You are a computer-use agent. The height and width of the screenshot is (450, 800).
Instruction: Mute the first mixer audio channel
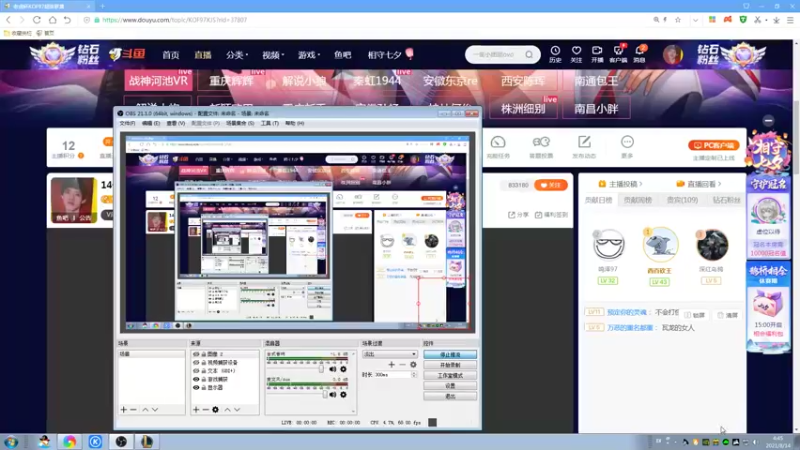(333, 369)
